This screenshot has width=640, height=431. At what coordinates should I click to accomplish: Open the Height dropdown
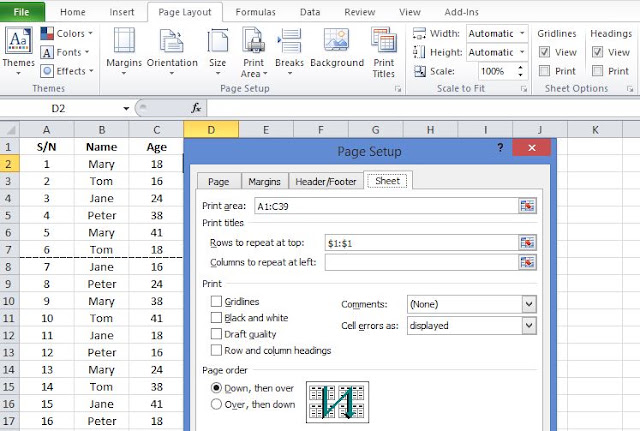[522, 52]
